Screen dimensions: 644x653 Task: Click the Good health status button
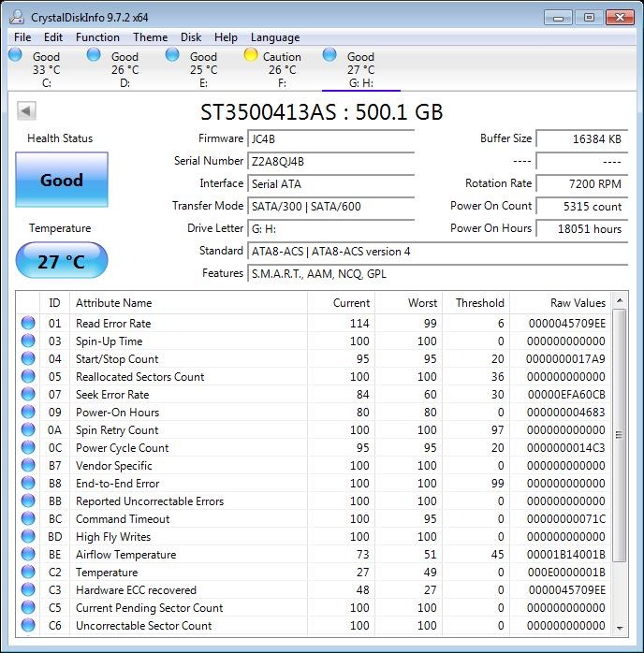62,181
